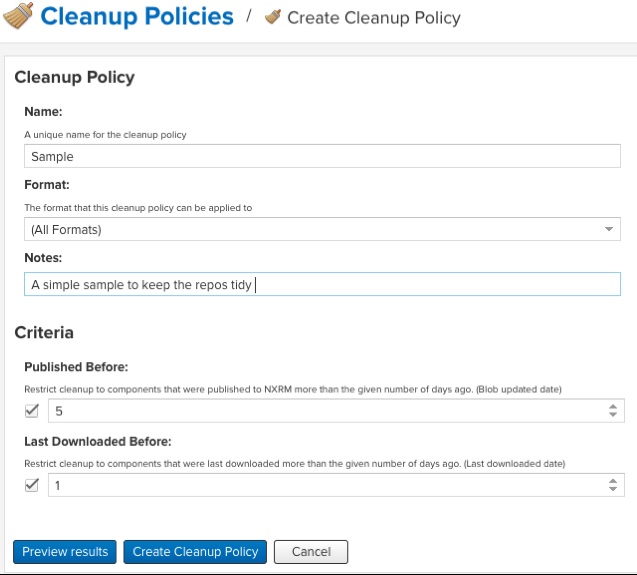Expand the Format dropdown arrow

click(610, 229)
